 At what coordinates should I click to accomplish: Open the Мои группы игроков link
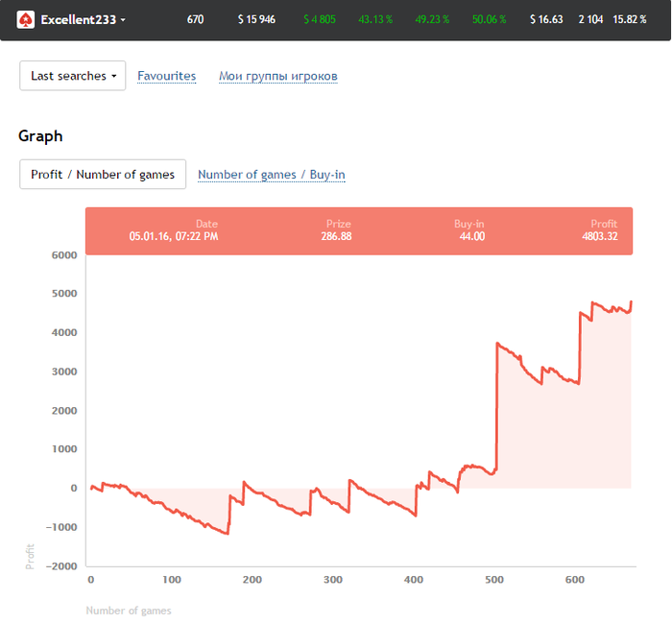pyautogui.click(x=277, y=76)
